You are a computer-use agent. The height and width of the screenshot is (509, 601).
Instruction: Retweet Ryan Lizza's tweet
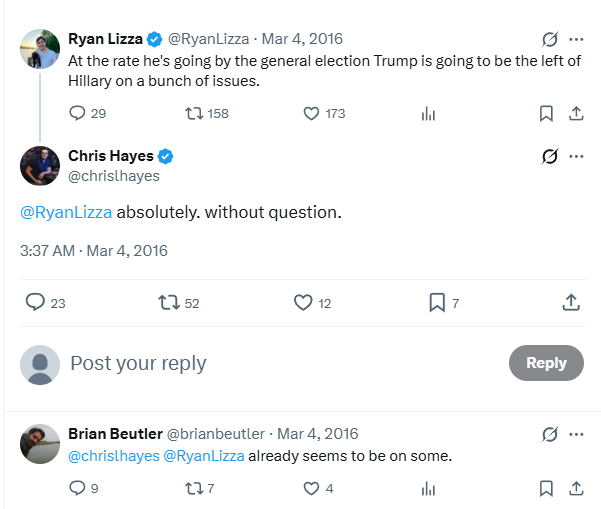coord(195,113)
